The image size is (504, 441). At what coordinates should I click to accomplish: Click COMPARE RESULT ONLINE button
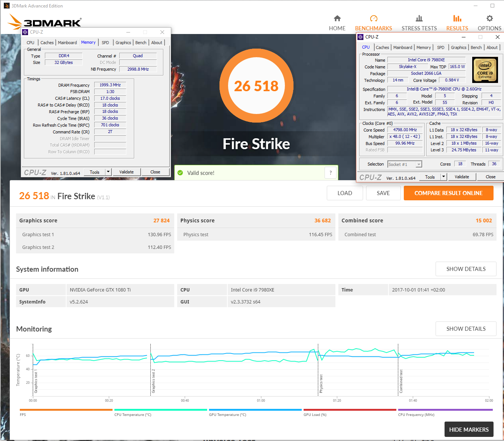[x=448, y=193]
